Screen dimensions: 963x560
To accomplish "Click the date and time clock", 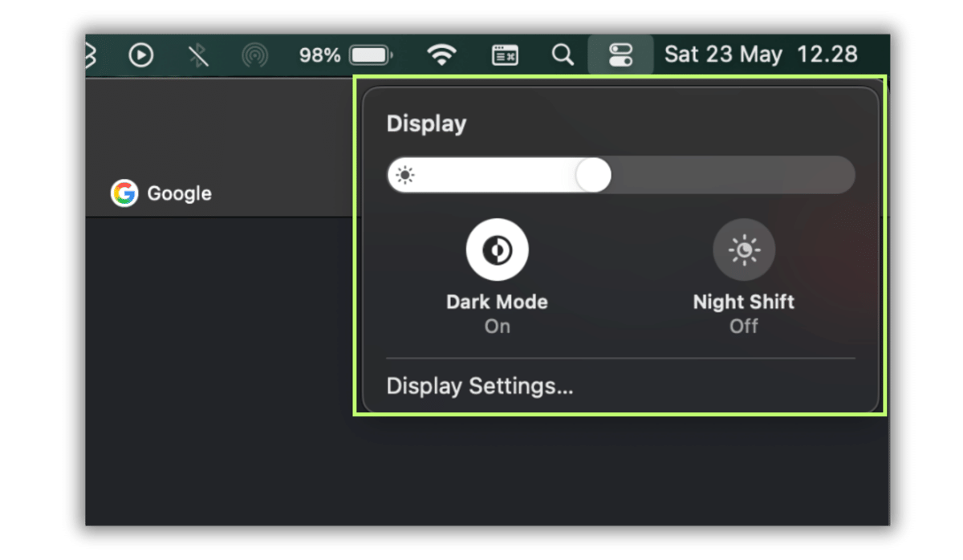I will click(x=761, y=55).
